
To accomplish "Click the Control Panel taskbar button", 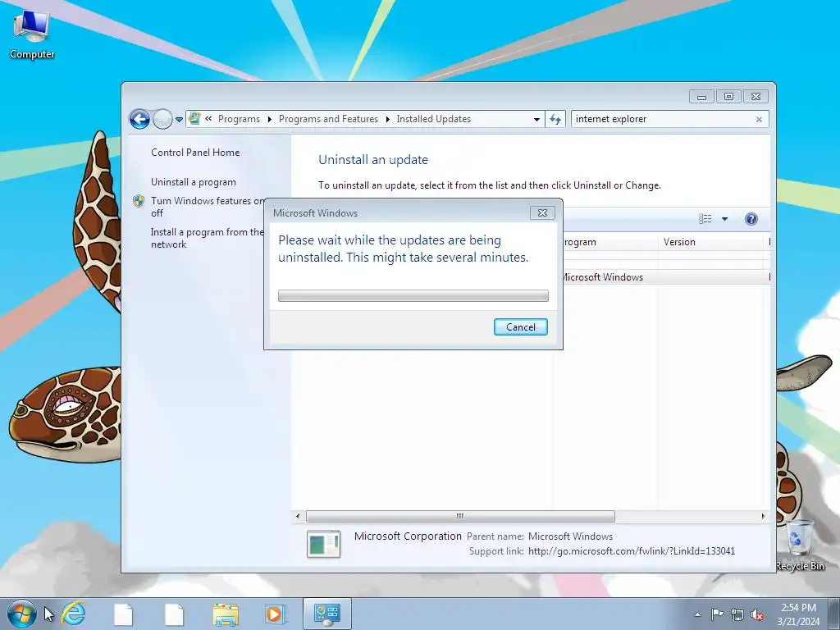I will (x=326, y=614).
